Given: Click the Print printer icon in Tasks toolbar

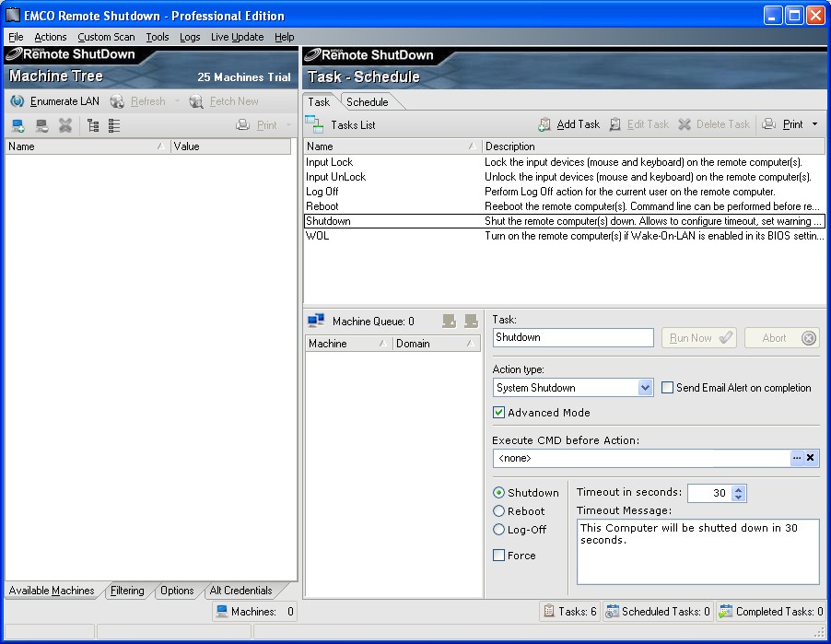Looking at the screenshot, I should click(x=769, y=124).
